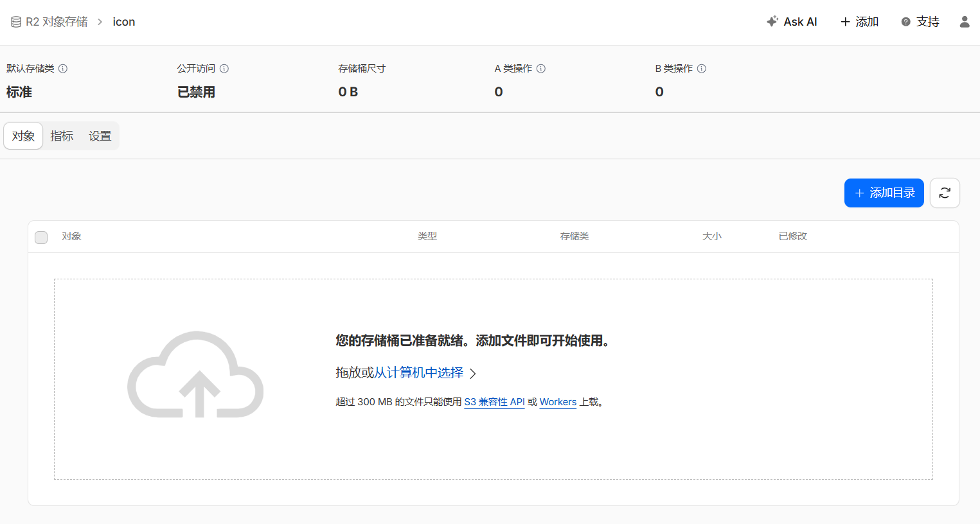Screen dimensions: 980x524
Task: Click the R2 database icon in breadcrumb
Action: pyautogui.click(x=16, y=22)
